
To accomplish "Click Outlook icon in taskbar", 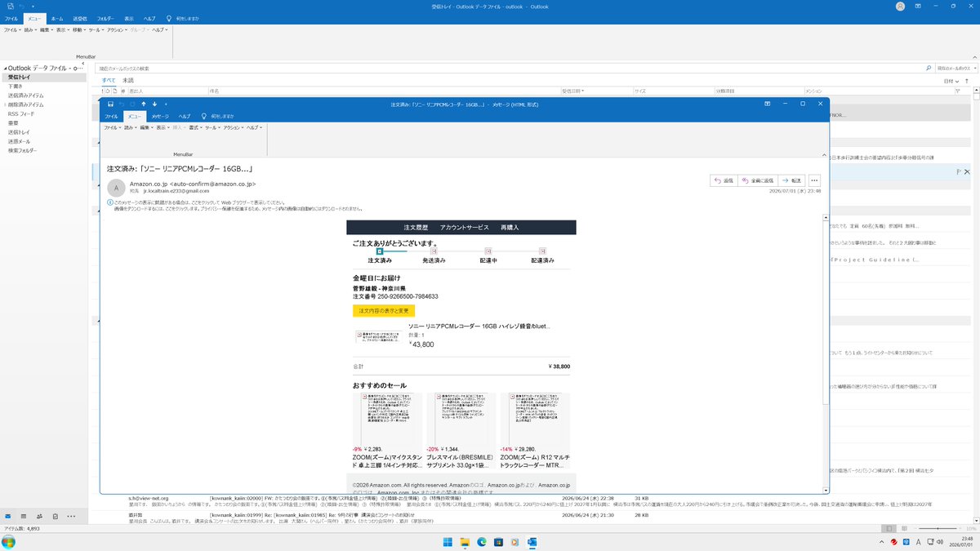I will 532,542.
